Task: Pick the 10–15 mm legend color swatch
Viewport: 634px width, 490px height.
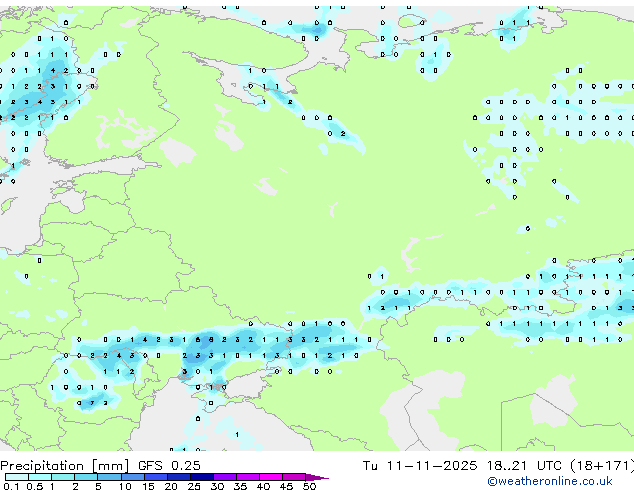Action: [132, 477]
